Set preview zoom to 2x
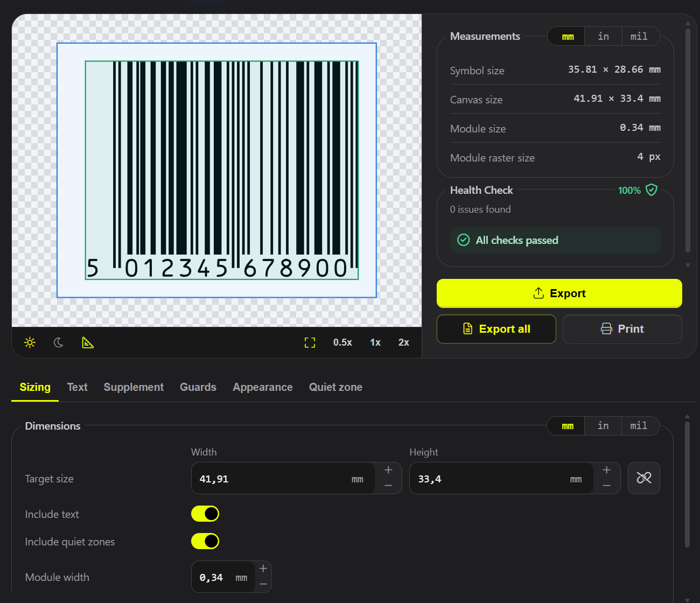 pos(404,342)
